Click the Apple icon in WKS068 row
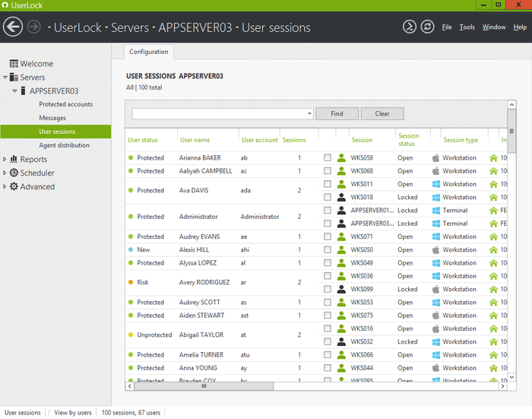Viewport: 532px width, 419px height. pyautogui.click(x=436, y=171)
